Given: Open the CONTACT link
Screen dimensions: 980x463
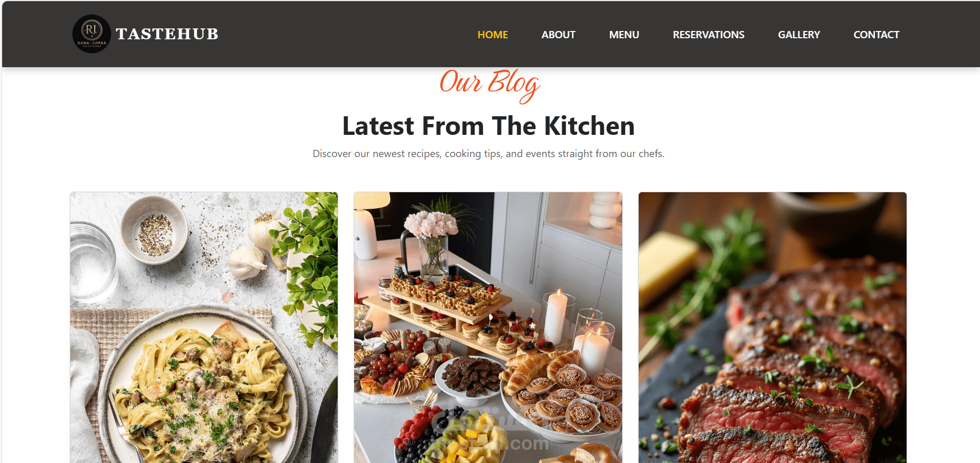Looking at the screenshot, I should pos(876,35).
